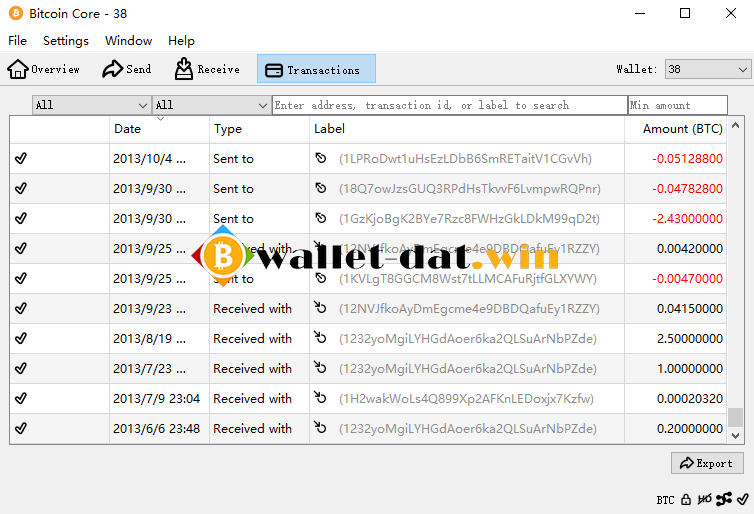Select address label 18Q7owJzsGUQ3RPdHsTkvvF6LvmpwRQPnr

coord(470,189)
